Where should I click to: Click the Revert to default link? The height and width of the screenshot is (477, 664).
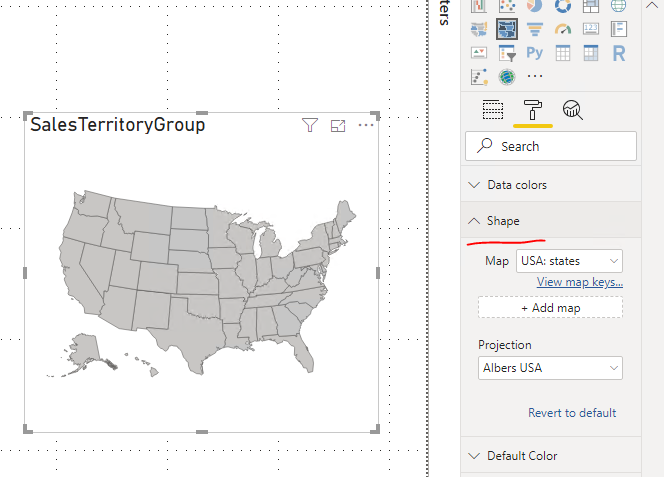(572, 413)
